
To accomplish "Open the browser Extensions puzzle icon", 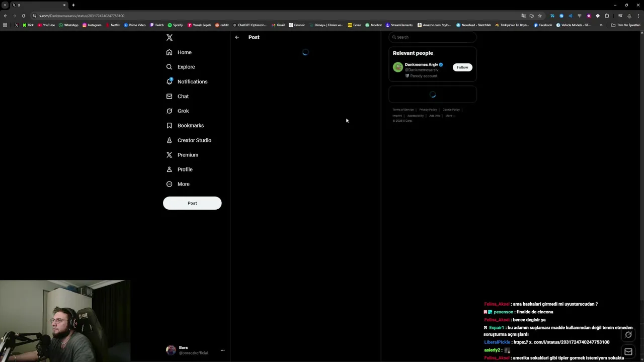I will click(x=607, y=16).
